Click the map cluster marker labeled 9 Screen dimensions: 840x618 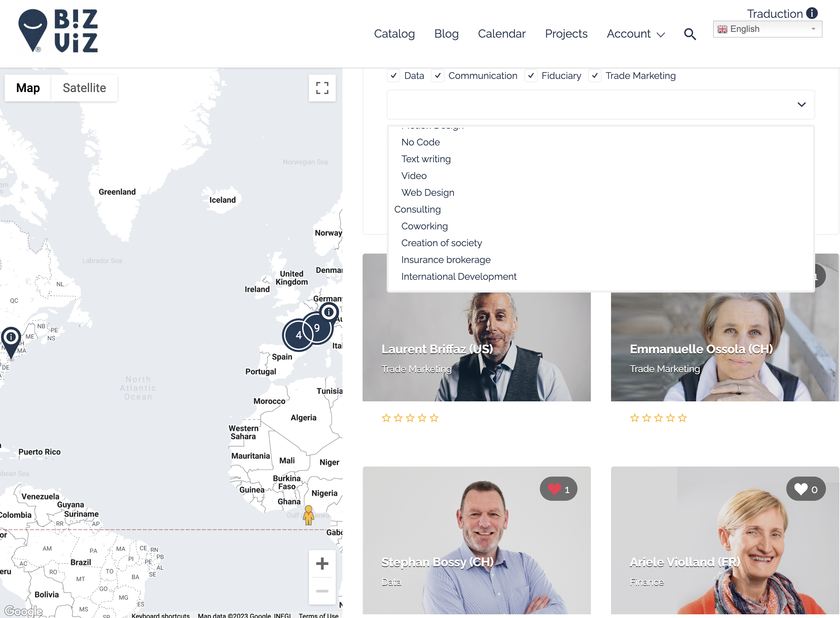[318, 328]
